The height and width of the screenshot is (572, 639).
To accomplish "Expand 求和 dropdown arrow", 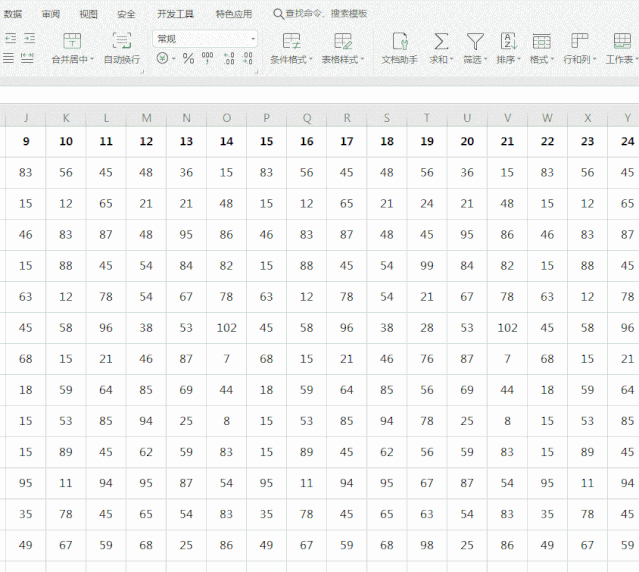I will (x=452, y=59).
